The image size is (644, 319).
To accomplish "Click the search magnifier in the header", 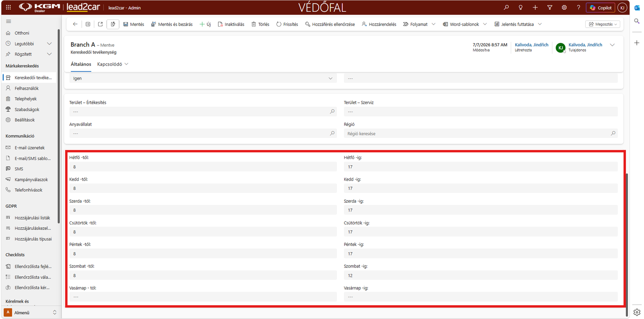I will 506,7.
